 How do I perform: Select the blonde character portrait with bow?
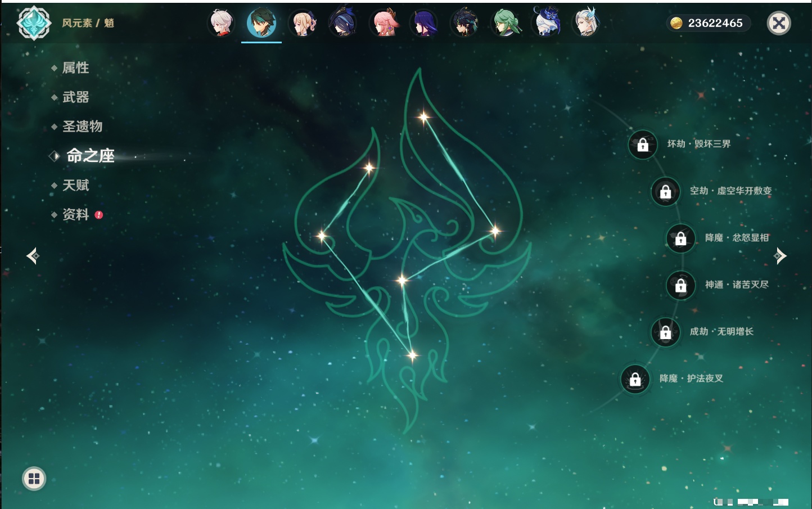point(303,23)
